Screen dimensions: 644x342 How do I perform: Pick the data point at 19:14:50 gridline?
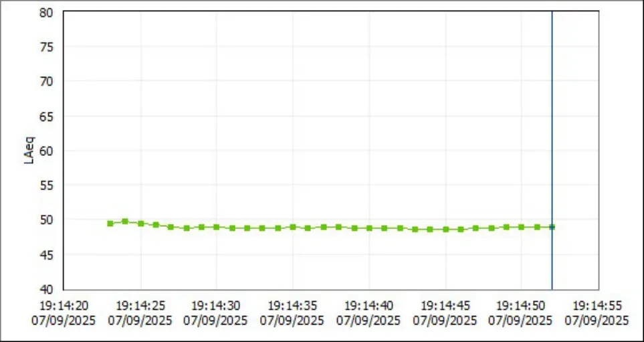pos(521,227)
